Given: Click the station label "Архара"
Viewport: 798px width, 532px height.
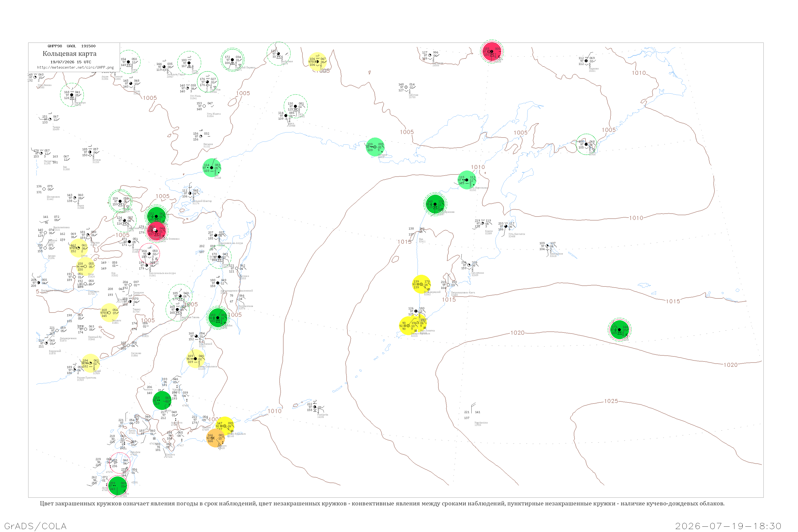Looking at the screenshot, I should click(x=51, y=256).
